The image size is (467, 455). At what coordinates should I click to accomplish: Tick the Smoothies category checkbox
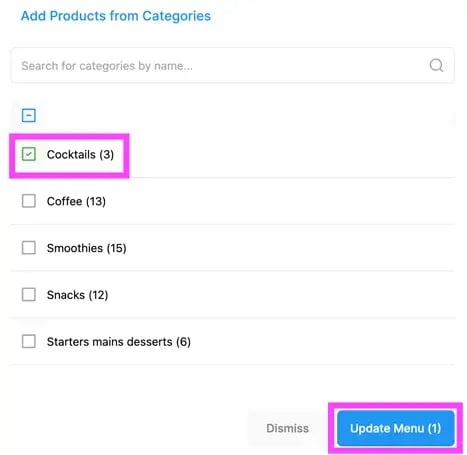(x=29, y=248)
